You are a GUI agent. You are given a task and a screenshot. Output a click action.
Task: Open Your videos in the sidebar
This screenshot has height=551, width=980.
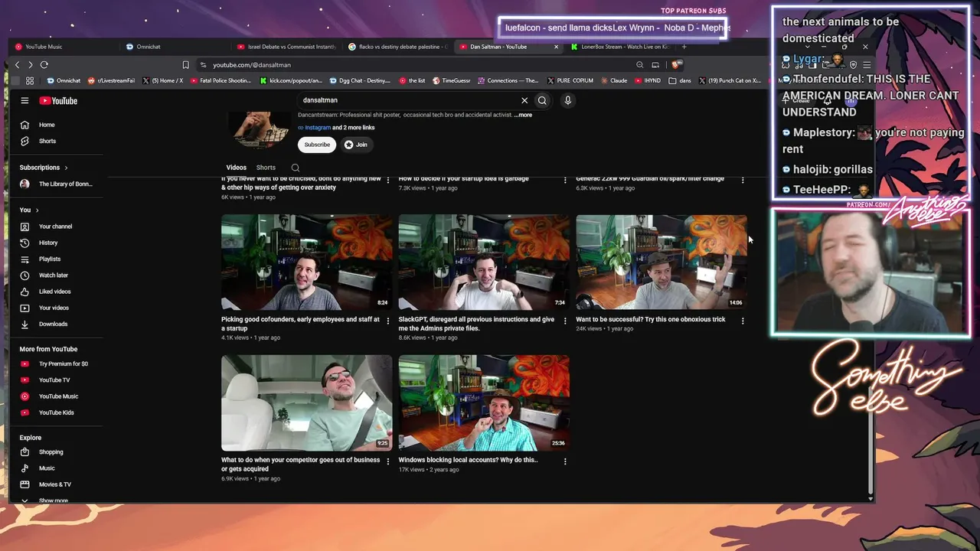[x=53, y=308]
